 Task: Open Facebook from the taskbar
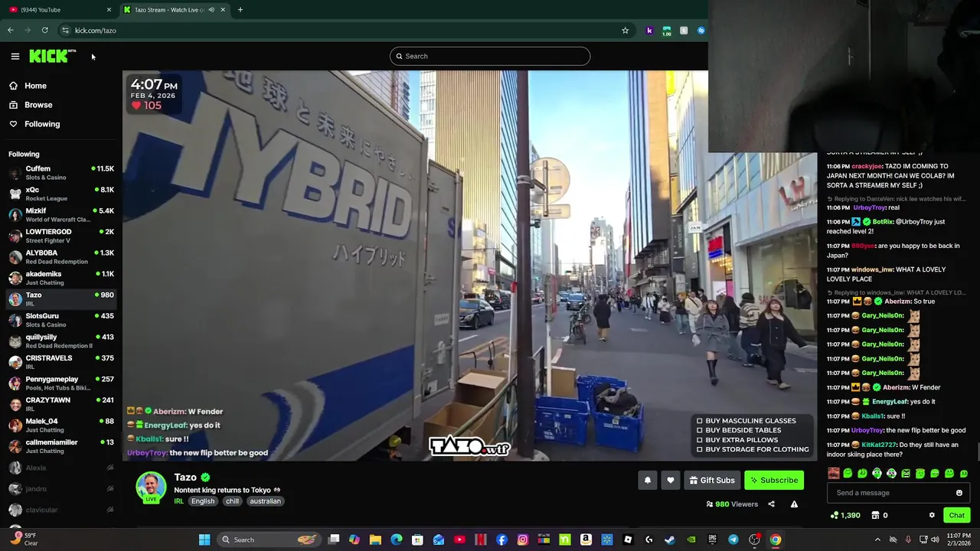(x=501, y=540)
